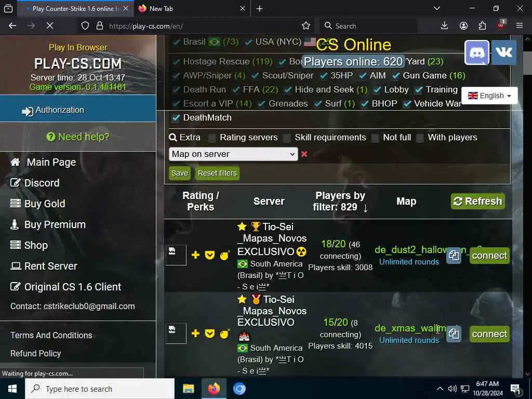This screenshot has height=399, width=532.
Task: Open Shop in sidebar
Action: pos(36,245)
